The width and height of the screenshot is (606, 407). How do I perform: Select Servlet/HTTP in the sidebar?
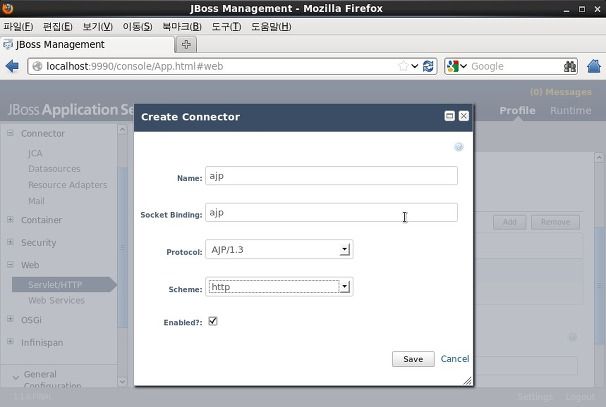(x=64, y=284)
